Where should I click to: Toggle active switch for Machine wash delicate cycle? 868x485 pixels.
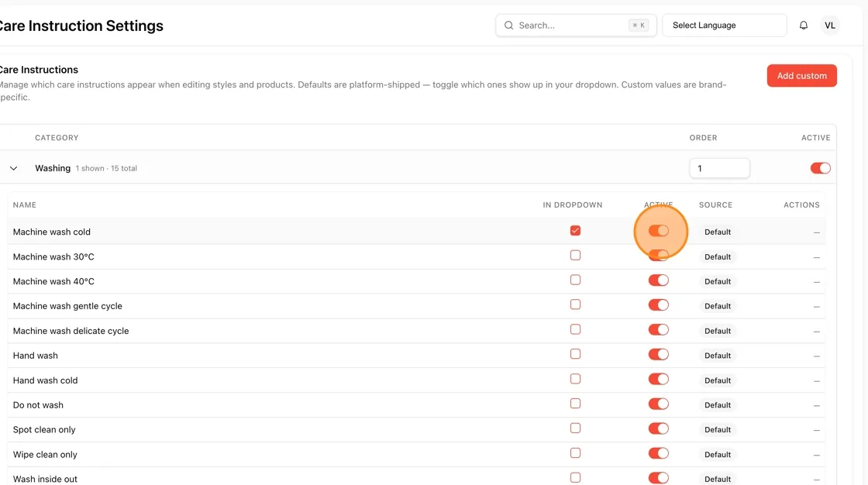click(x=658, y=330)
